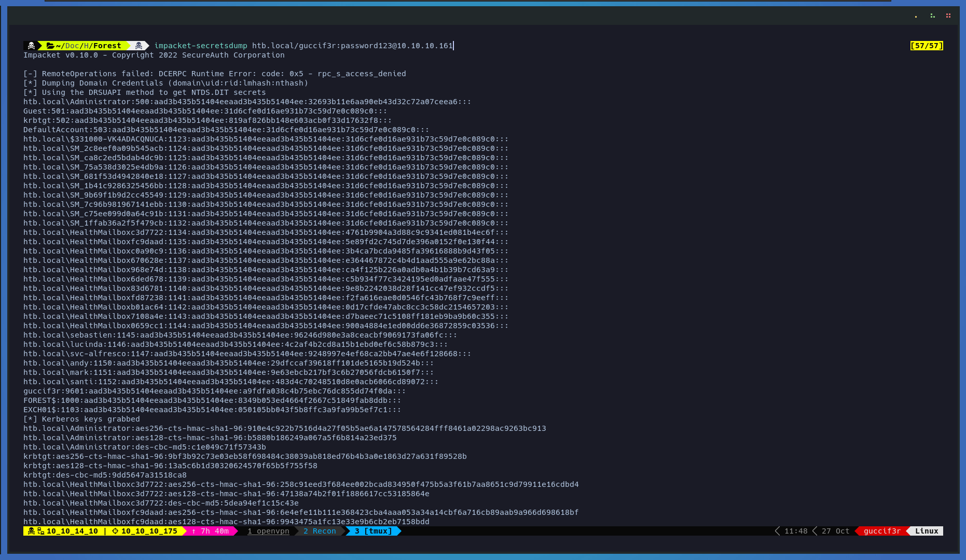Screen dimensions: 966x560
Task: Click the 7h 40m uptime segment
Action: coord(215,531)
